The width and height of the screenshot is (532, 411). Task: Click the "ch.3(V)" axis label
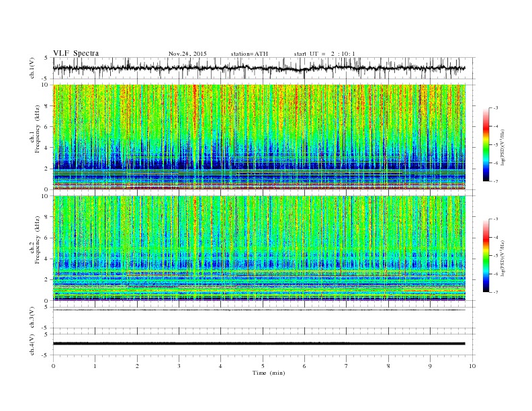coord(32,318)
